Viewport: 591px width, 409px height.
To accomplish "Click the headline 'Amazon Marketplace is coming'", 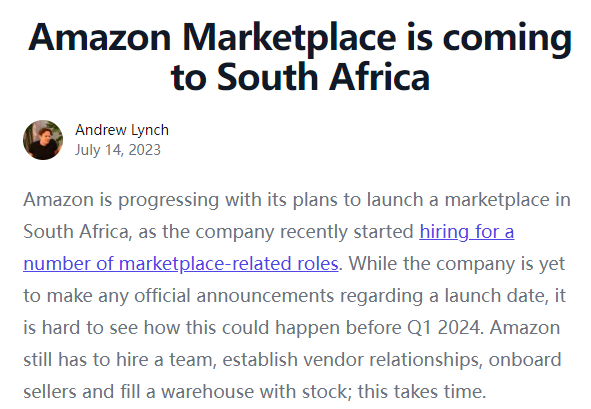I will click(x=300, y=38).
